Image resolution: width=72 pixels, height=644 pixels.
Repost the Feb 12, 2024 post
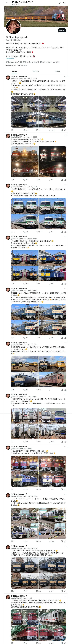pyautogui.click(x=26, y=232)
